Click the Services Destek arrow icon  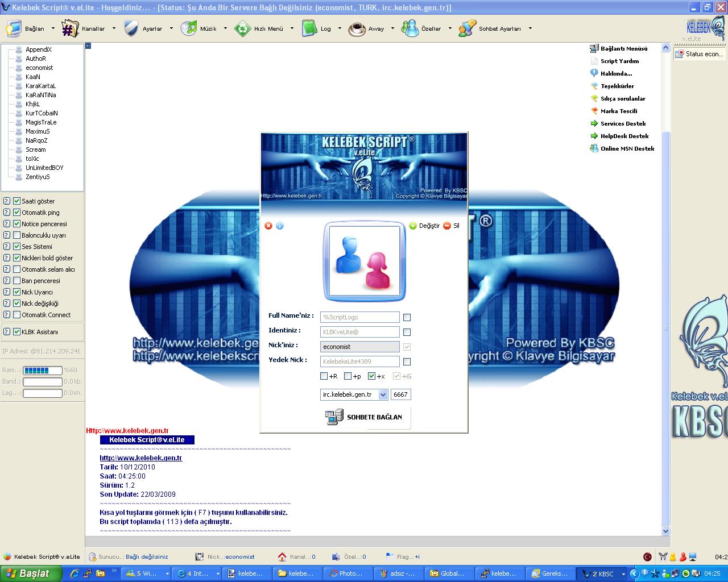pyautogui.click(x=594, y=123)
